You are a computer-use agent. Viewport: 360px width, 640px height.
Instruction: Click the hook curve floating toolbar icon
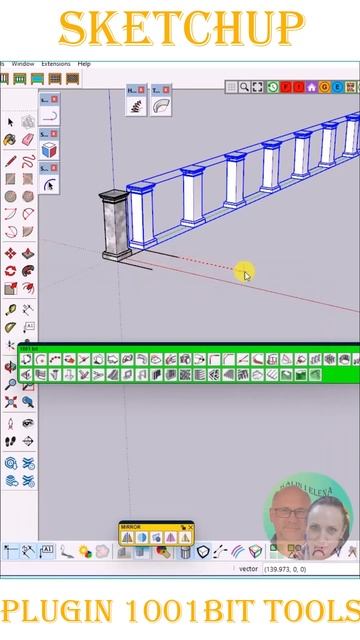click(49, 116)
